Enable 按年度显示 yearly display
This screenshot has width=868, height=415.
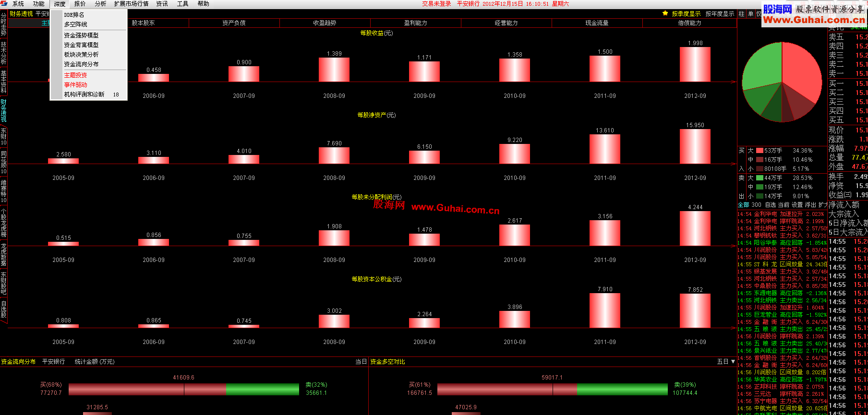pos(720,14)
